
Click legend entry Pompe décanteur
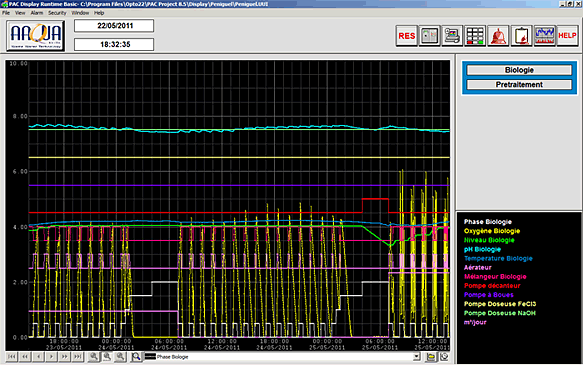[x=492, y=285]
